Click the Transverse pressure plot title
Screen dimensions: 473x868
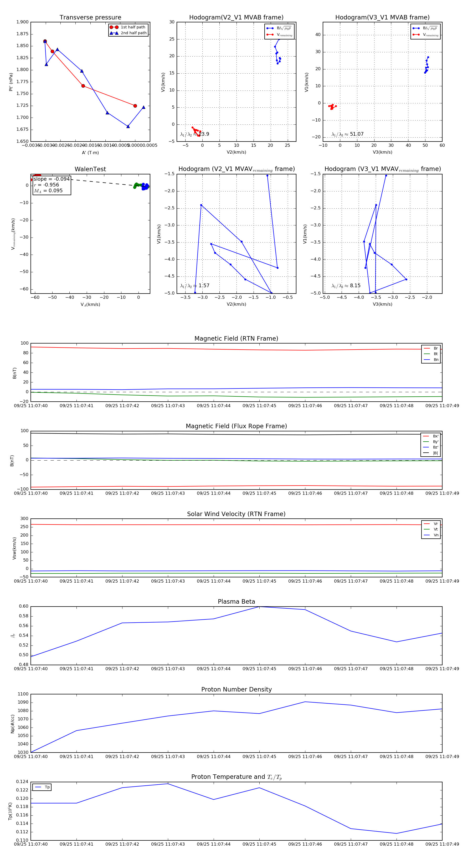point(90,17)
